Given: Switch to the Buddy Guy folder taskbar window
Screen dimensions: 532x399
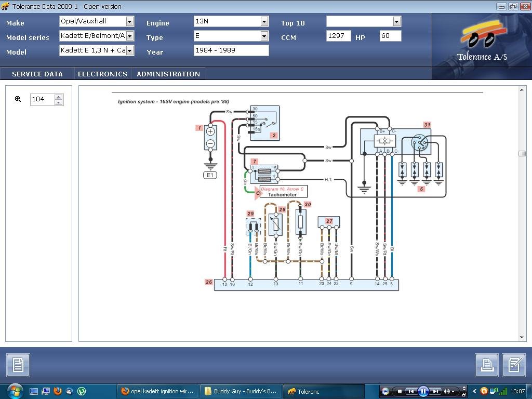Looking at the screenshot, I should point(241,391).
